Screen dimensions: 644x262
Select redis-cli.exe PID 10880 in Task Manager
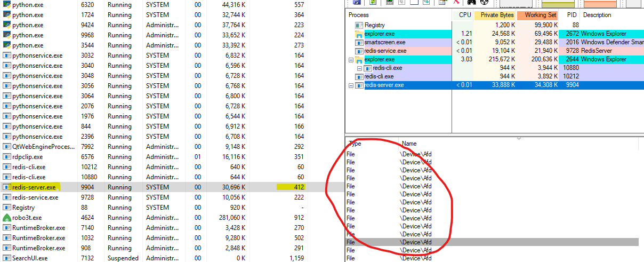(x=172, y=177)
